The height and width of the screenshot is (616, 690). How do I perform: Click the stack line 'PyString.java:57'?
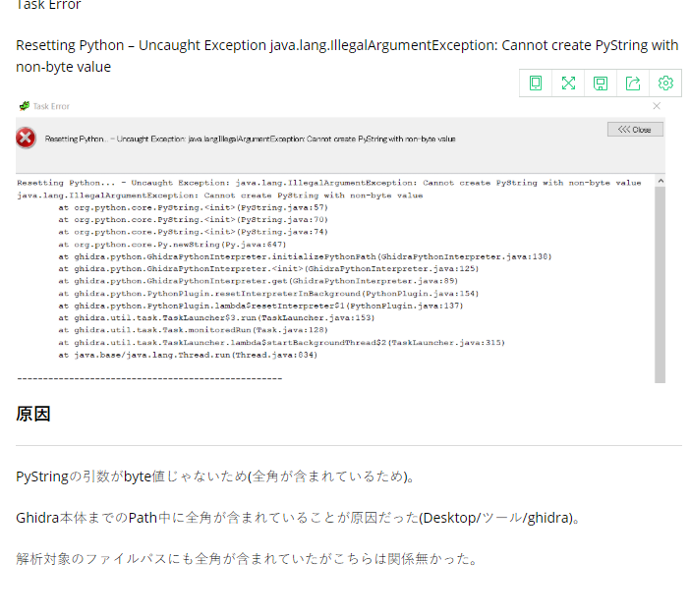194,207
